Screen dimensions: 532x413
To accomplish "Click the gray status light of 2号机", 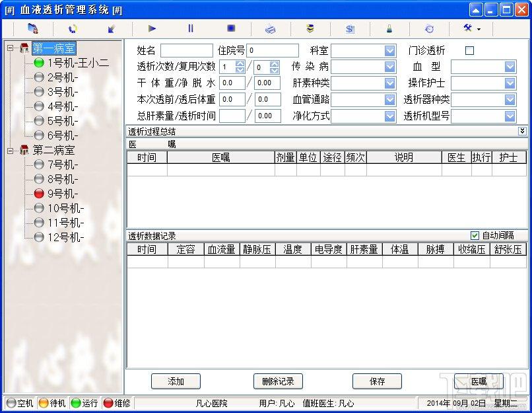I will coord(39,77).
